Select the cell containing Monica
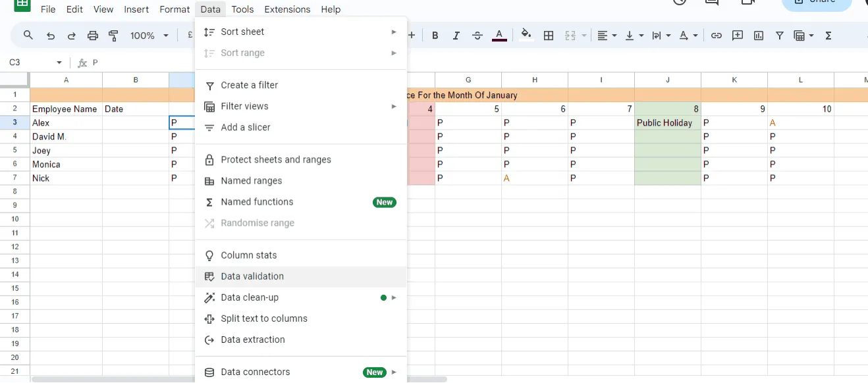This screenshot has height=383, width=868. (x=66, y=165)
